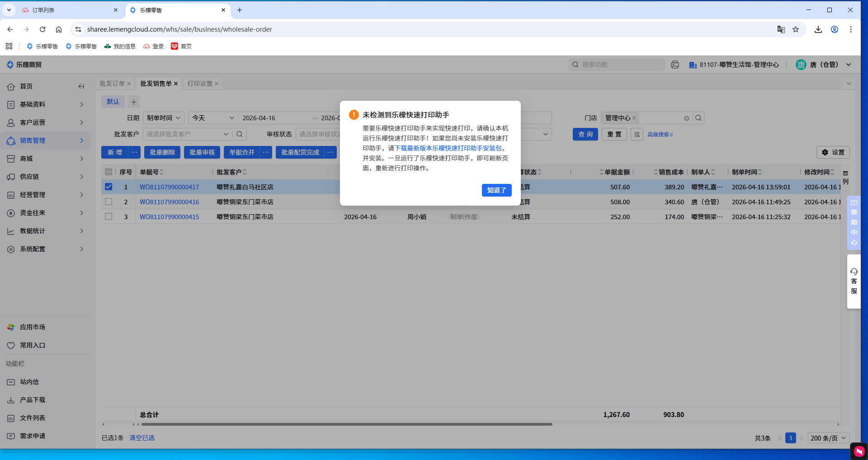Open more options next to 新增 button
Viewport: 868px width, 460px height.
tap(134, 152)
